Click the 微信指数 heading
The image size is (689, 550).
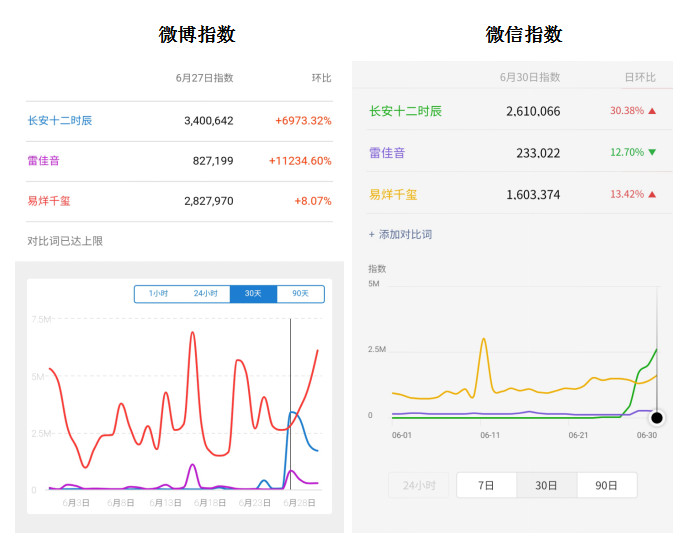tap(524, 34)
